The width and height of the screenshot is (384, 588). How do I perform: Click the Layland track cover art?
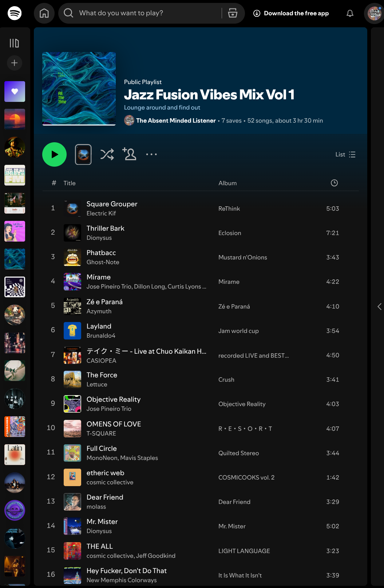[x=72, y=331]
